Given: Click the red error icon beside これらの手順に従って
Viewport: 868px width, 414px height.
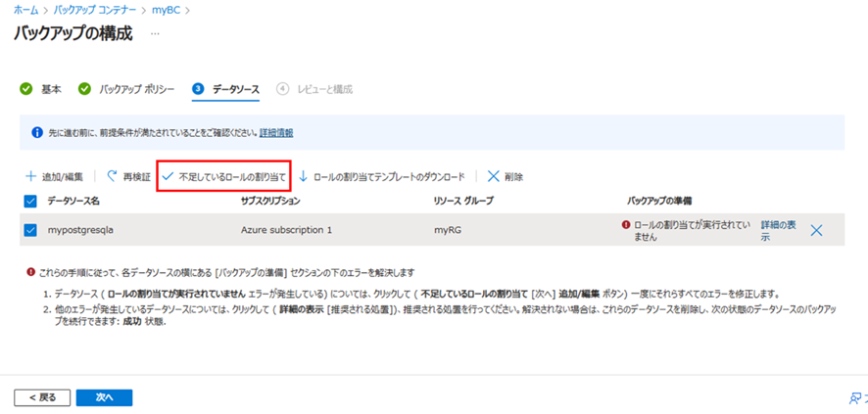Looking at the screenshot, I should (30, 272).
